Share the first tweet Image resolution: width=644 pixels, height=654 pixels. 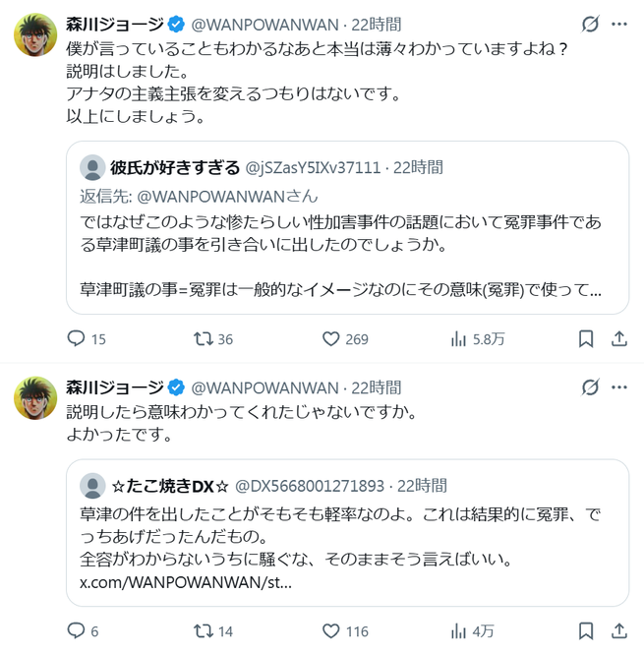[x=619, y=338]
